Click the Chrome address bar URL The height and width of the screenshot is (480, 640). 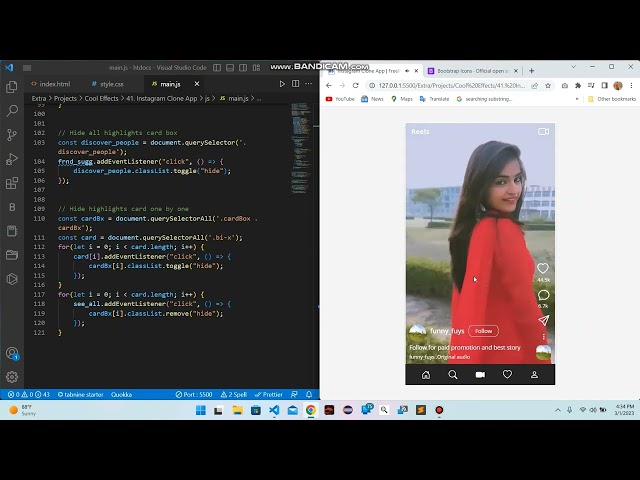point(451,85)
